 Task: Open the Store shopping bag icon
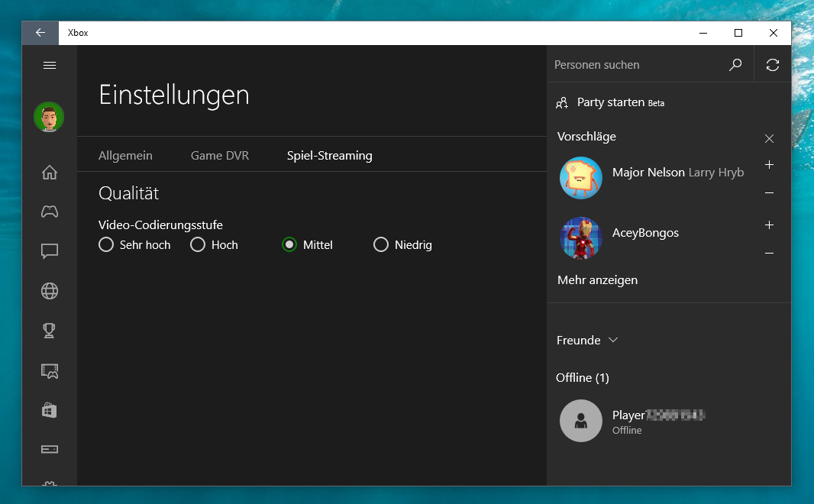50,410
